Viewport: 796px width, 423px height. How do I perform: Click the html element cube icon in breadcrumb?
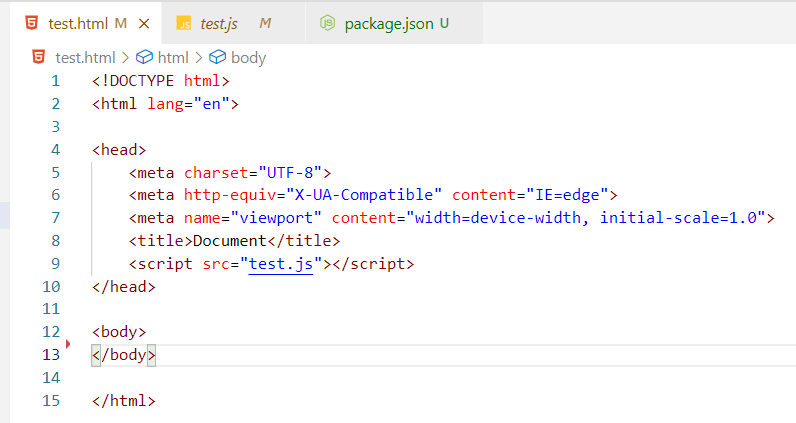145,57
